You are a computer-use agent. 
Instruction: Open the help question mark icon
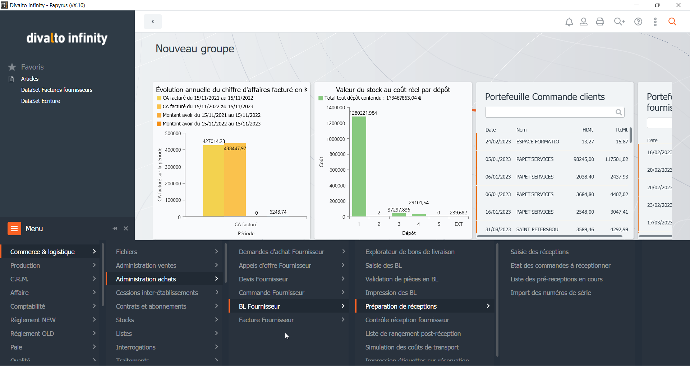[638, 22]
